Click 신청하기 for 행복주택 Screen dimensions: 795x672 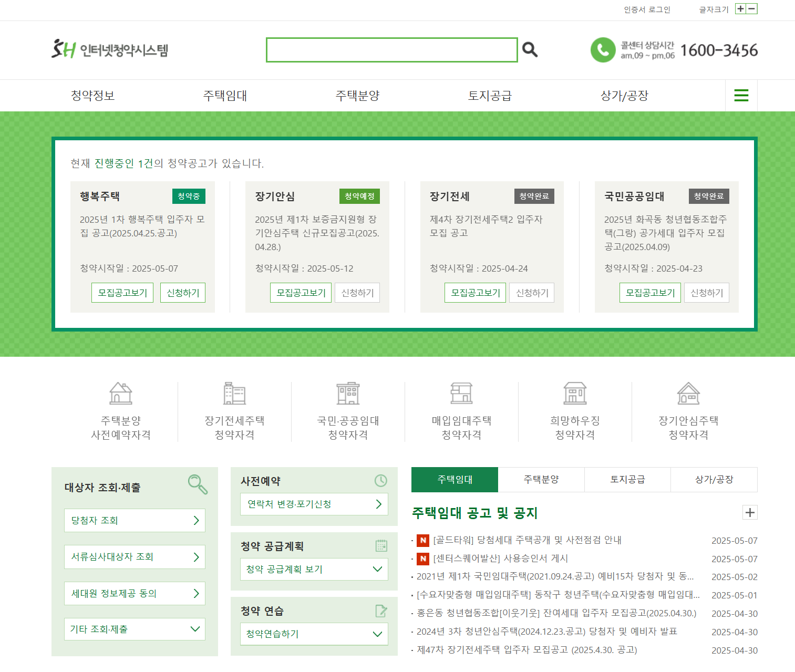click(x=183, y=293)
